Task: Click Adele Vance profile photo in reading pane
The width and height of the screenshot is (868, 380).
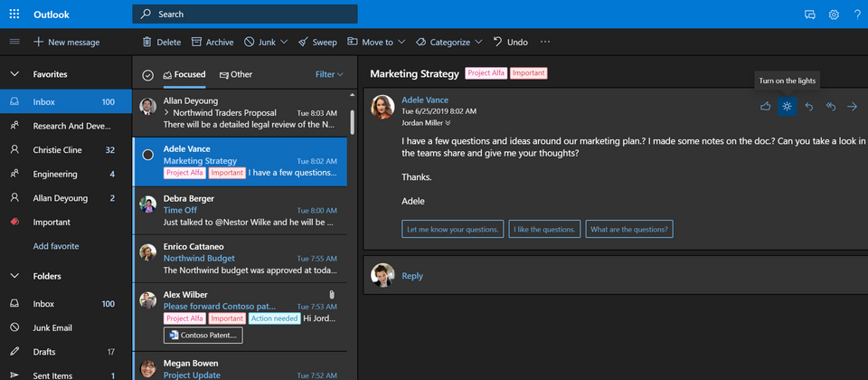Action: pos(382,107)
